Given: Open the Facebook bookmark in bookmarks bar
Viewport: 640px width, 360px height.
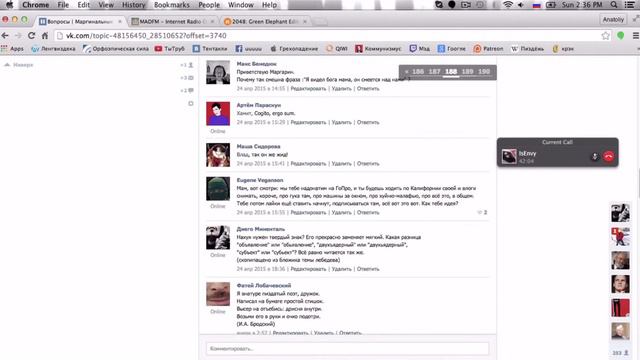Looking at the screenshot, I should point(249,49).
